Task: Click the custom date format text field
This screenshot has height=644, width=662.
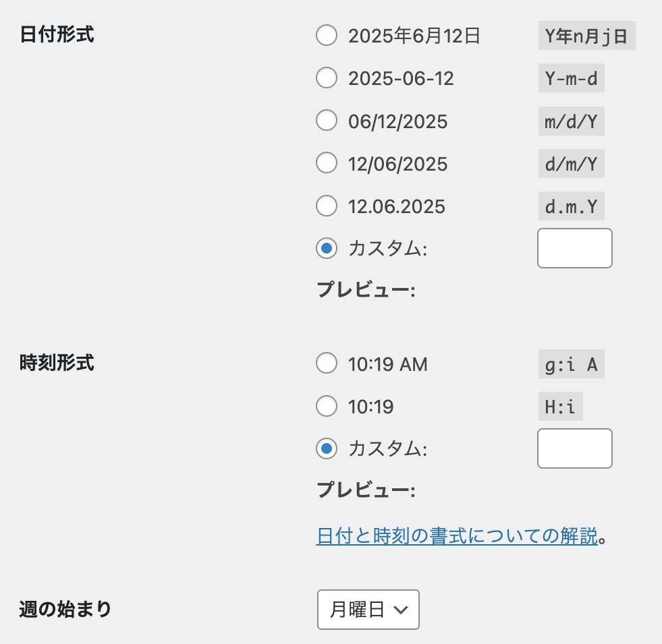Action: tap(574, 248)
